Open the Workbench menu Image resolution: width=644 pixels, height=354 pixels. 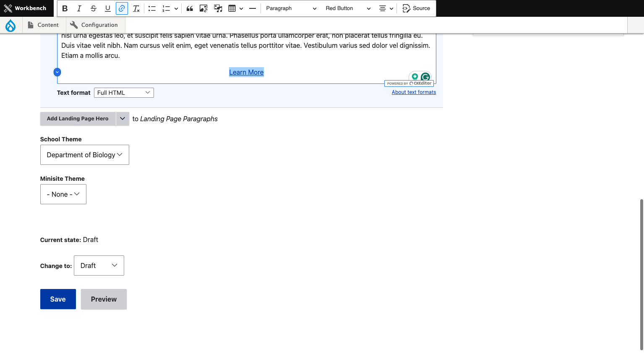click(25, 8)
